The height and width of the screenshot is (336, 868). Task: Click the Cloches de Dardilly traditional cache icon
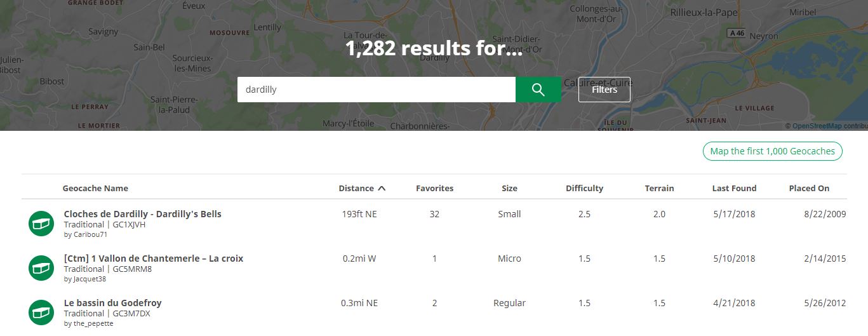click(41, 224)
